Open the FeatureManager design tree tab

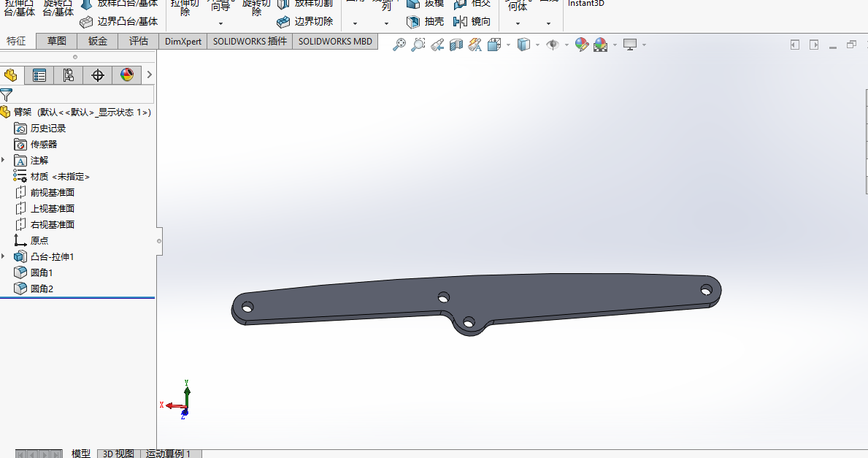click(x=11, y=75)
